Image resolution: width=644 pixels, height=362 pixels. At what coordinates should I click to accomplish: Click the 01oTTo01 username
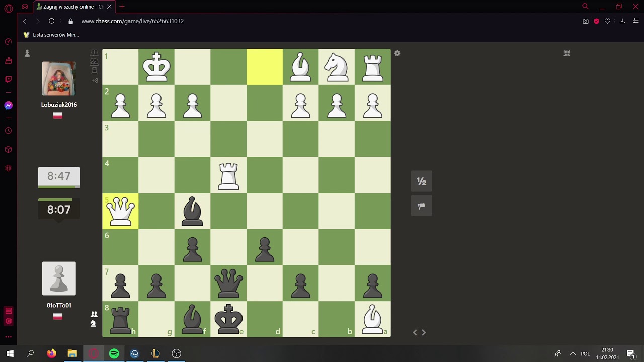[x=59, y=305]
